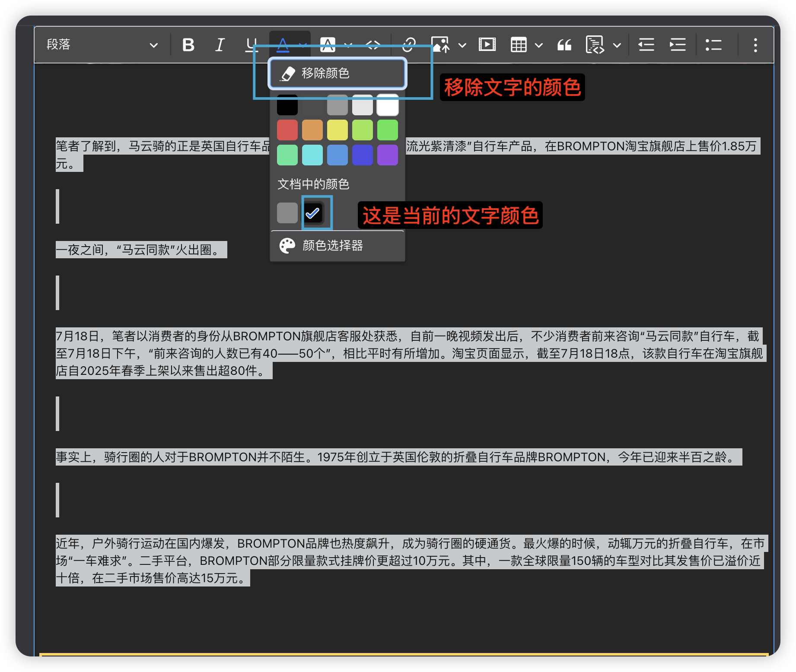796x672 pixels.
Task: Click paragraph starting with 事实上,骑行圈的人
Action: [398, 457]
